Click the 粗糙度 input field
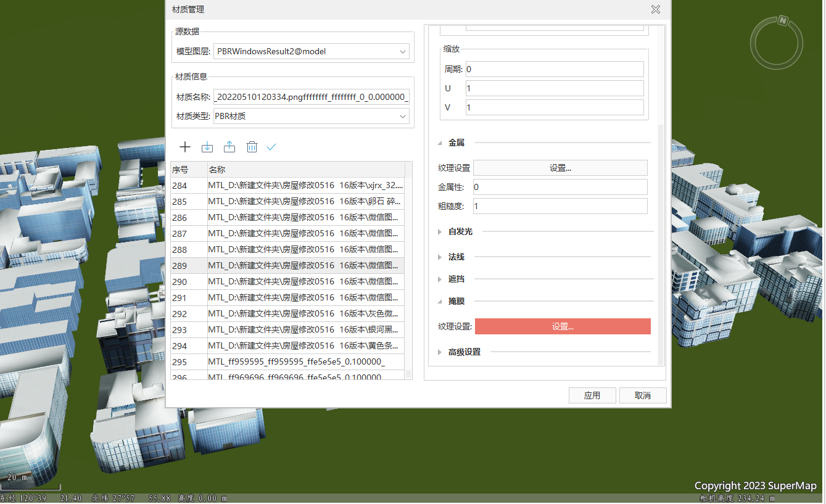 (x=560, y=206)
